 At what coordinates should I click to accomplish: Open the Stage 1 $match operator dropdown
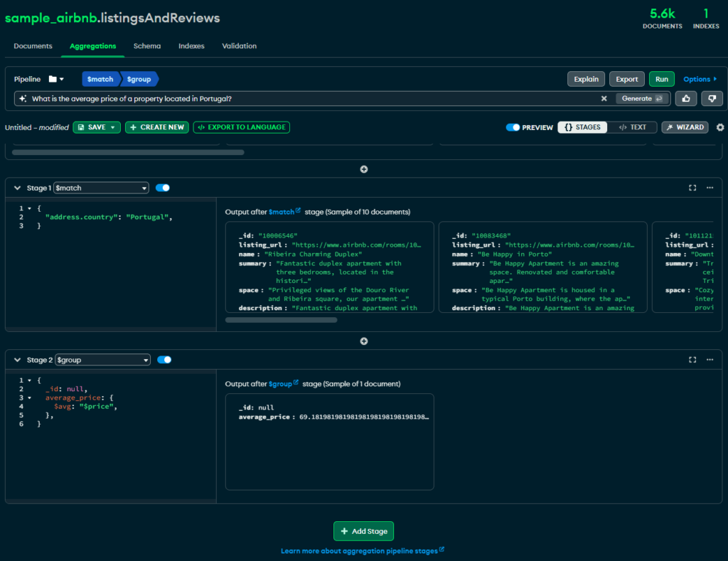(x=101, y=188)
